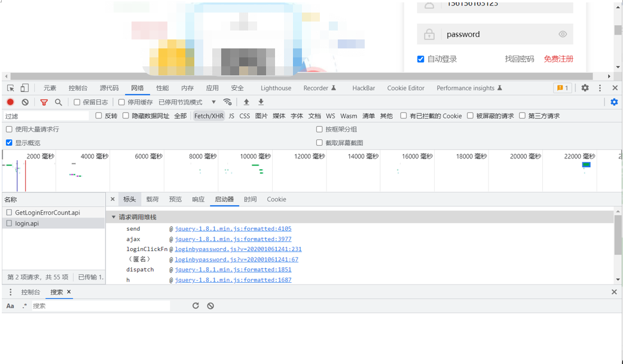Filter requests by 全部 type
623x364 pixels.
180,115
